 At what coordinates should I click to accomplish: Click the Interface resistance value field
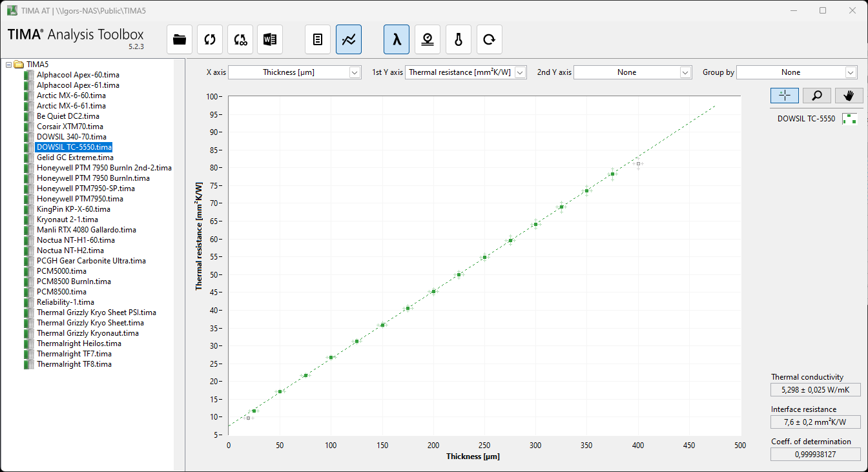[x=816, y=422]
